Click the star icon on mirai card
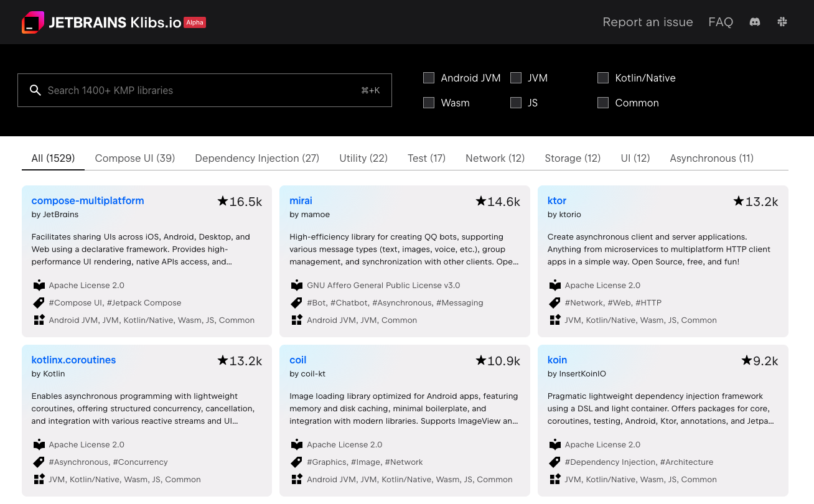Viewport: 814px width, 504px height. click(480, 201)
